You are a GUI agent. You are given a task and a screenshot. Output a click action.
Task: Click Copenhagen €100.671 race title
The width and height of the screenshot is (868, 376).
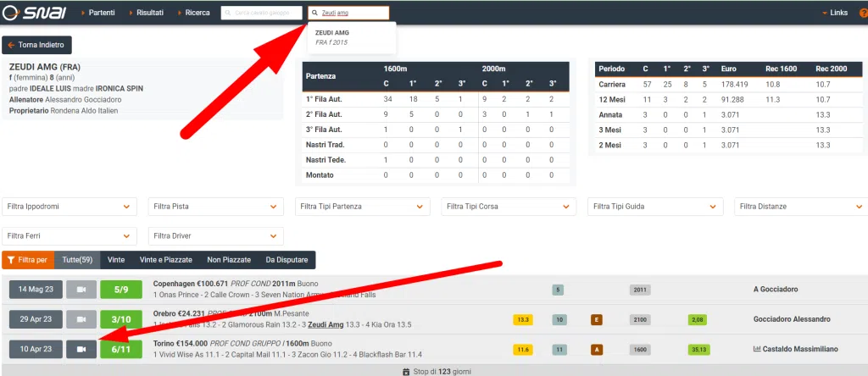[191, 284]
